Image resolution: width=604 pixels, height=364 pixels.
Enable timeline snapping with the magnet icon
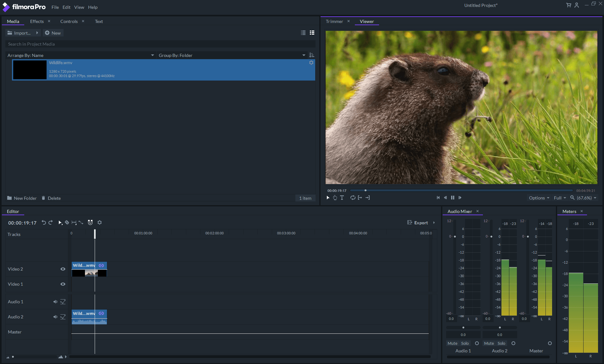click(90, 223)
